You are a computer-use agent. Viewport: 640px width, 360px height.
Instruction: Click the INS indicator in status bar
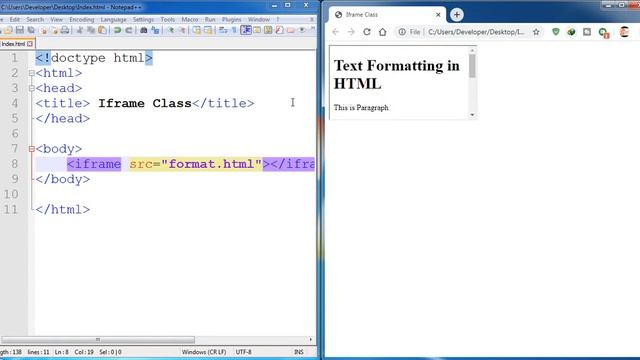299,352
